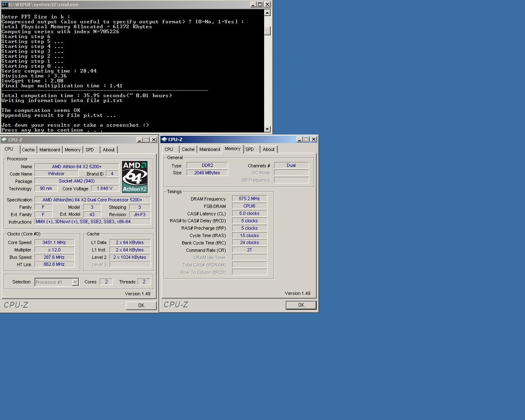Switch to About tab in right CPU-Z window
Screen dimensions: 525x420
click(269, 149)
